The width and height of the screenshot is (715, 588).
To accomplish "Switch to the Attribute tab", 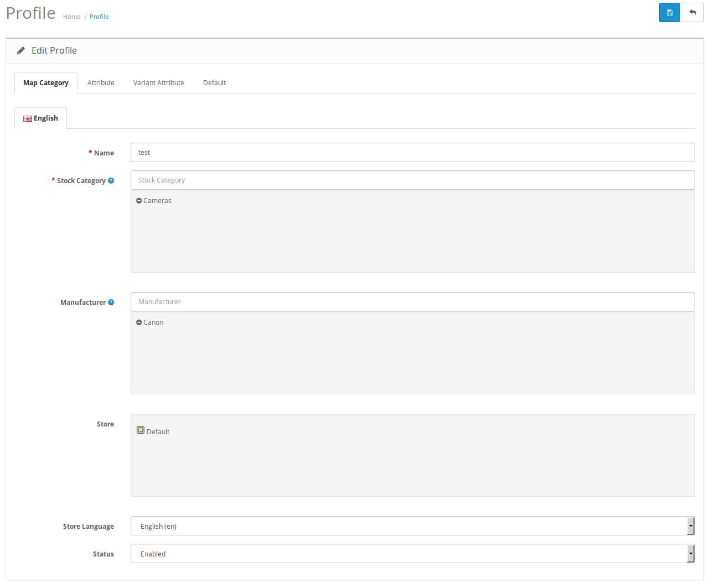I will pyautogui.click(x=101, y=83).
